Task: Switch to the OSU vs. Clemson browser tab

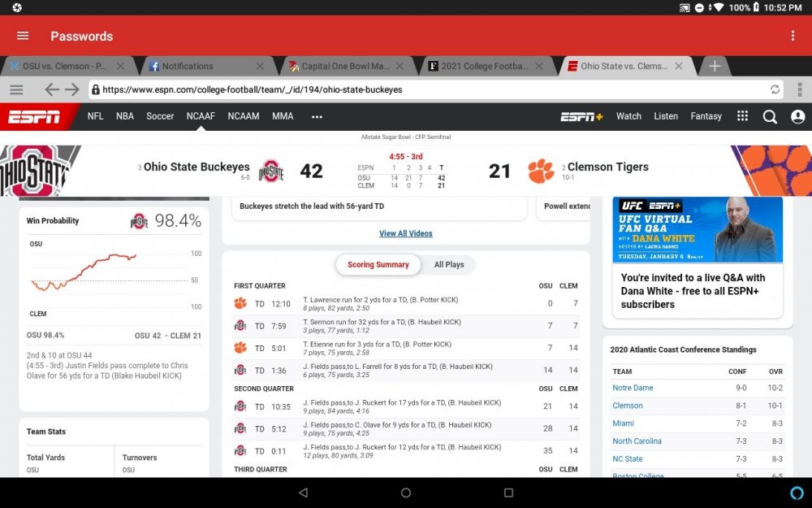Action: point(65,67)
